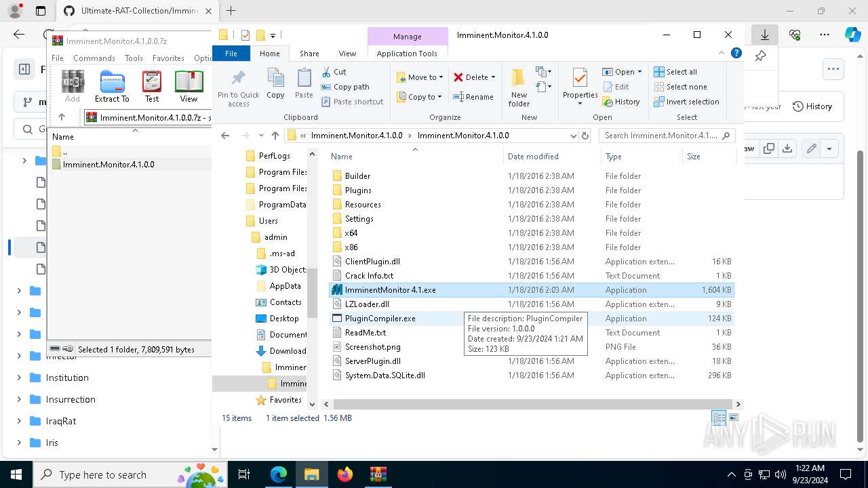The width and height of the screenshot is (868, 488).
Task: Click Explorer Up arrow
Action: pos(275,136)
